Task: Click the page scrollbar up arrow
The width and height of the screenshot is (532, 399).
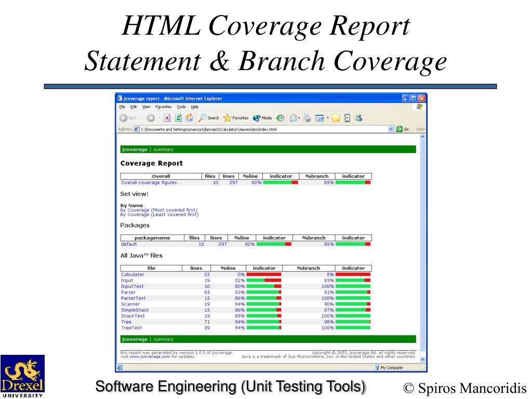Action: (422, 137)
